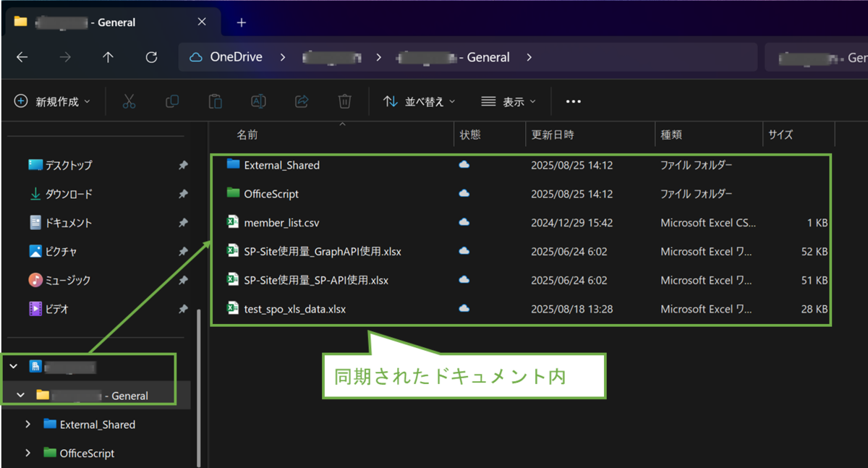Unpin ビデオ using its pin icon

(183, 310)
